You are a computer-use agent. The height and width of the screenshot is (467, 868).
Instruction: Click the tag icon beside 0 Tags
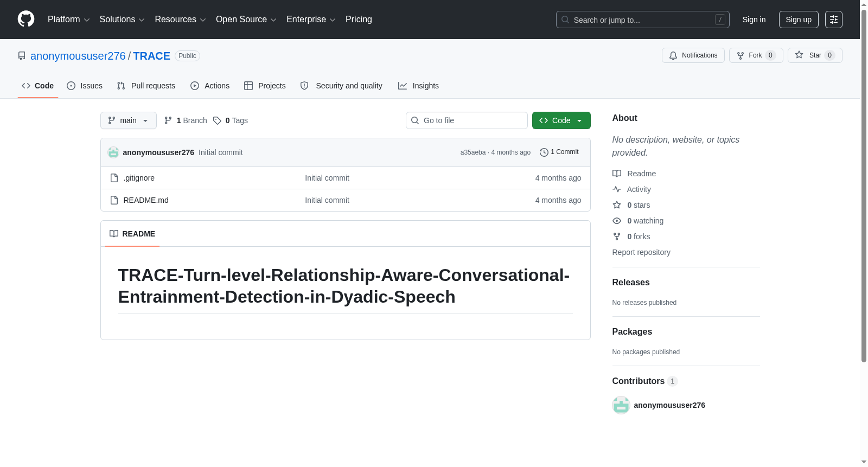pyautogui.click(x=217, y=120)
